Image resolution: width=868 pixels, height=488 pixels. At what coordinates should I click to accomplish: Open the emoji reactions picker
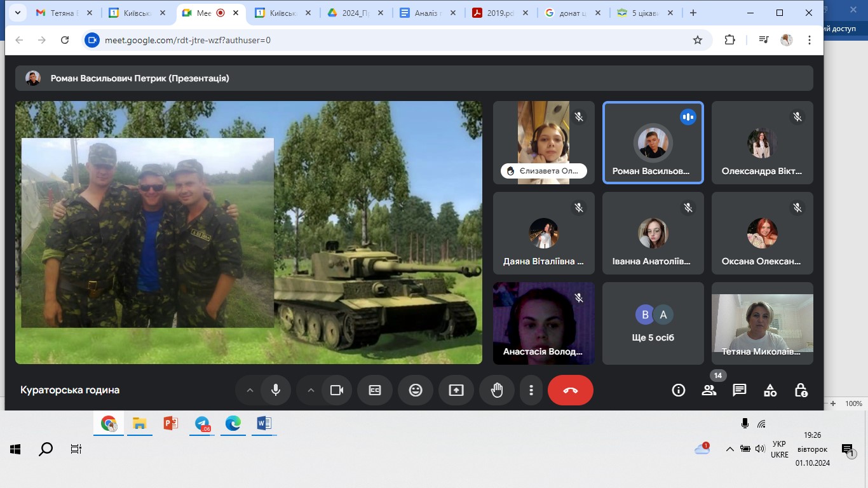point(416,390)
